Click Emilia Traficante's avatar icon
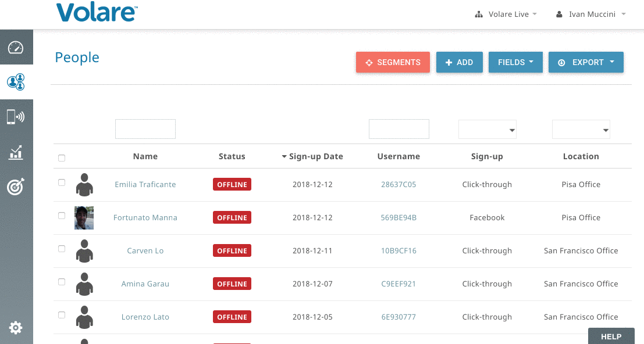 click(84, 185)
